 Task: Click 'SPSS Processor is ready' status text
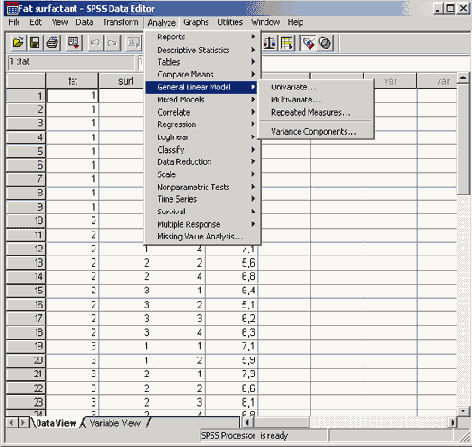244,436
